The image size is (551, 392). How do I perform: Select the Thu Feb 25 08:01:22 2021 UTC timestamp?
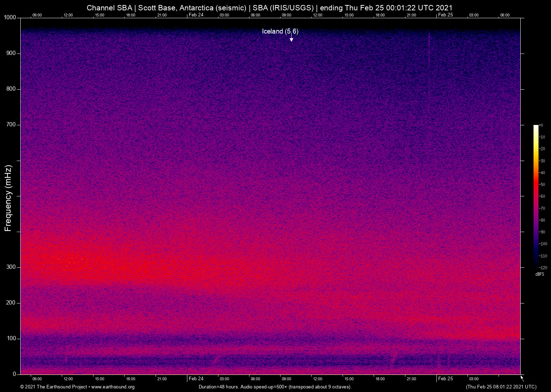click(x=501, y=387)
